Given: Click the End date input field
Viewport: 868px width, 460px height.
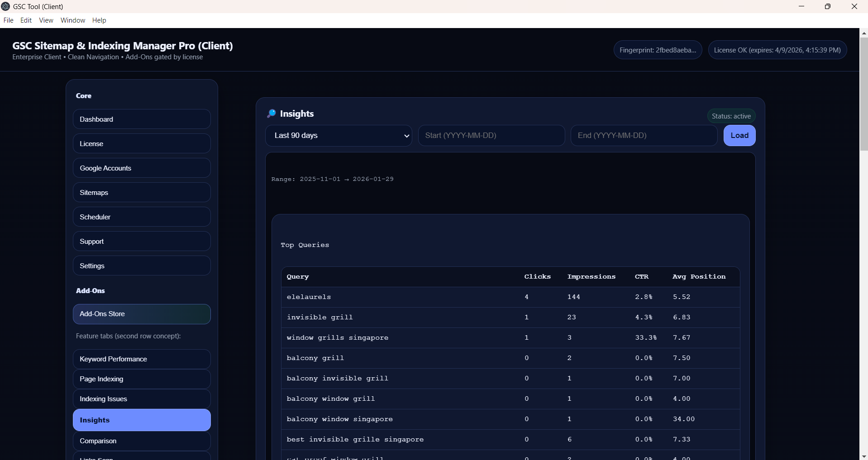Looking at the screenshot, I should coord(644,136).
